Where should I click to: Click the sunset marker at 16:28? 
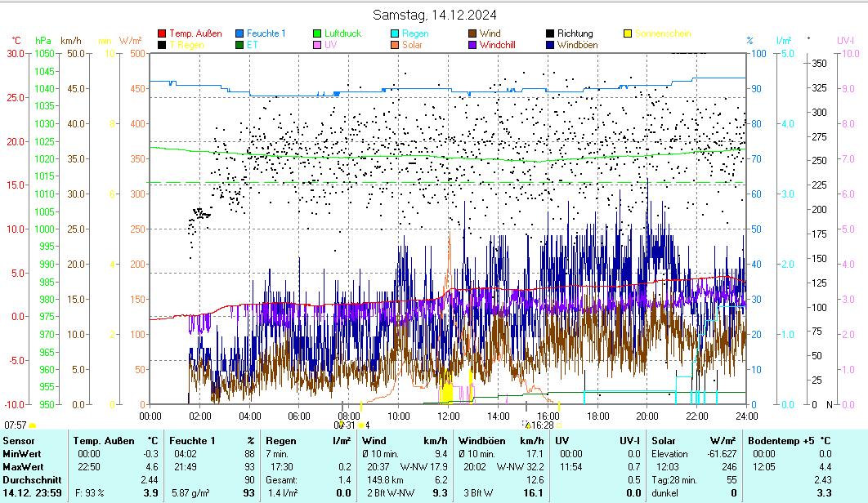tap(540, 425)
